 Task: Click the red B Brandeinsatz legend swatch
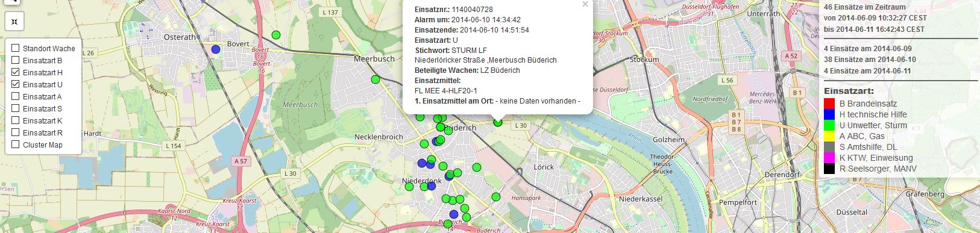829,104
